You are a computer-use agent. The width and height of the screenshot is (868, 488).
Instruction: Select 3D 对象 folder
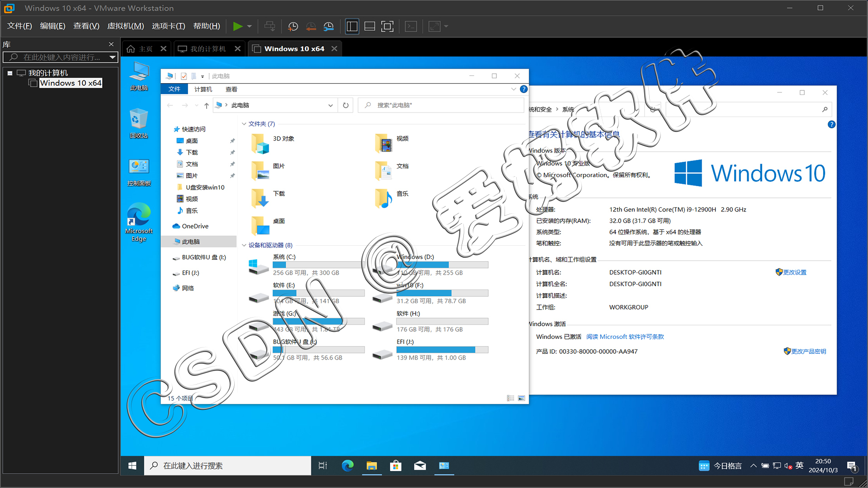point(273,143)
